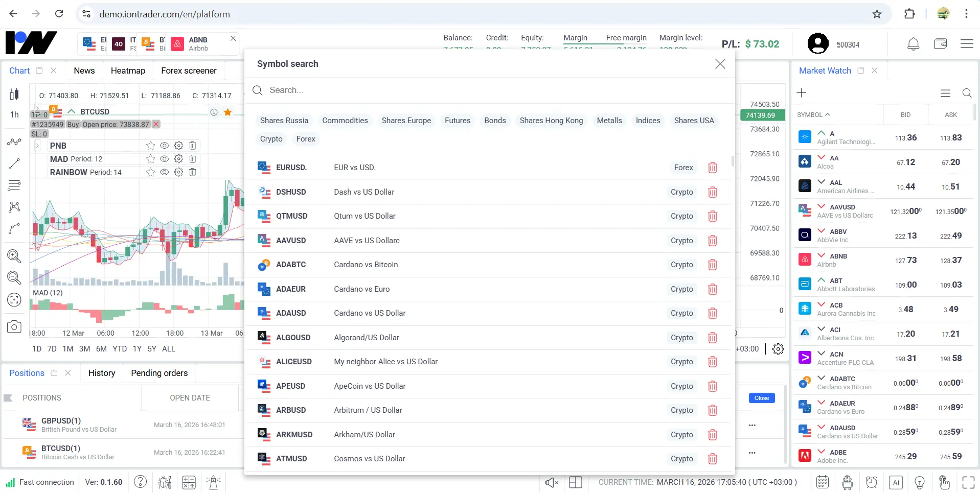Open the Pending orders tab
The width and height of the screenshot is (980, 494).
(x=159, y=373)
